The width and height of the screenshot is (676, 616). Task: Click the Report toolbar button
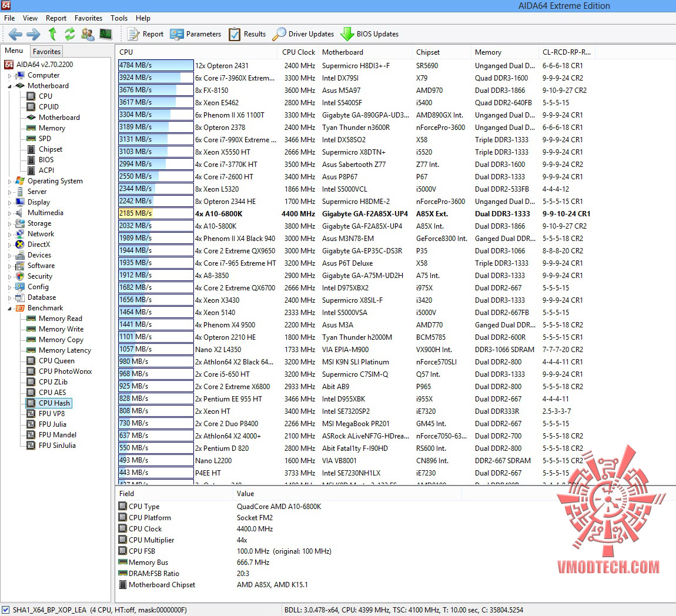145,34
